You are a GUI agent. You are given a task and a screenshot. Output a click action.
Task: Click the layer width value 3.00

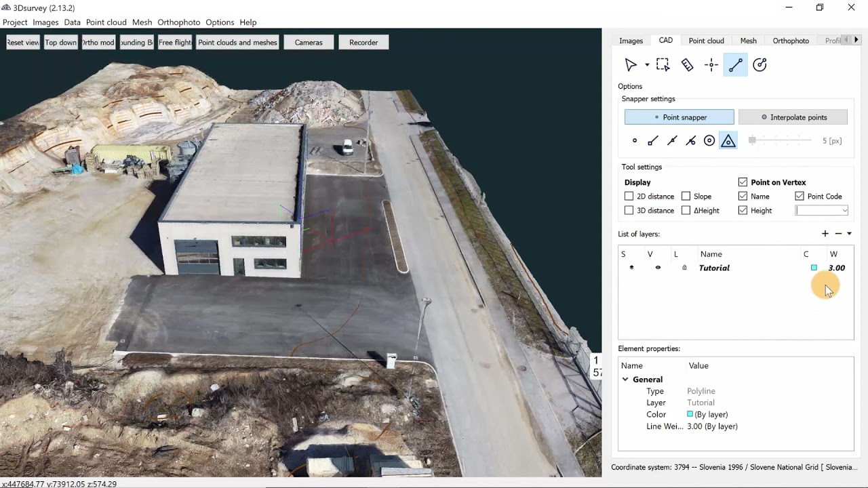(x=836, y=268)
